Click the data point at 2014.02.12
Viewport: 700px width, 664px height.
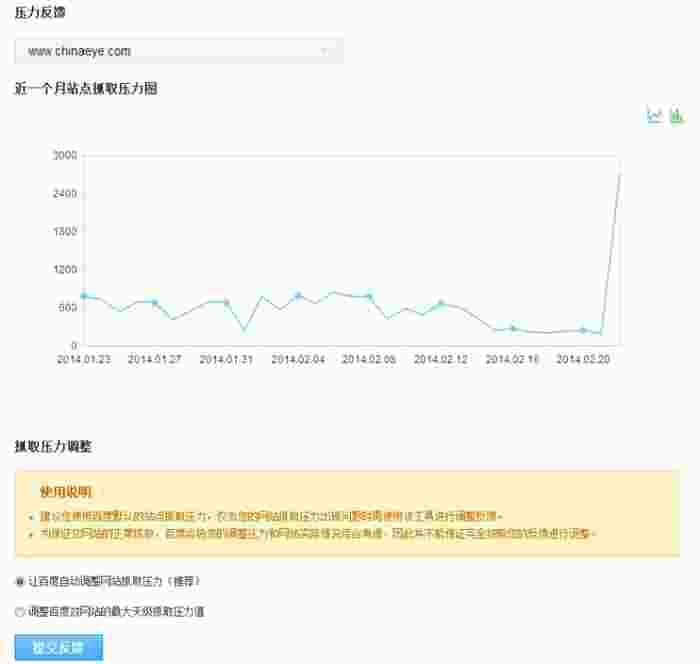click(441, 304)
